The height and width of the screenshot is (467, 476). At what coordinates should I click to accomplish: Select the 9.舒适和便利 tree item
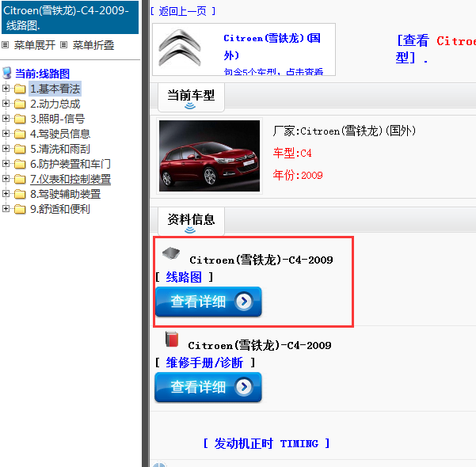click(60, 210)
